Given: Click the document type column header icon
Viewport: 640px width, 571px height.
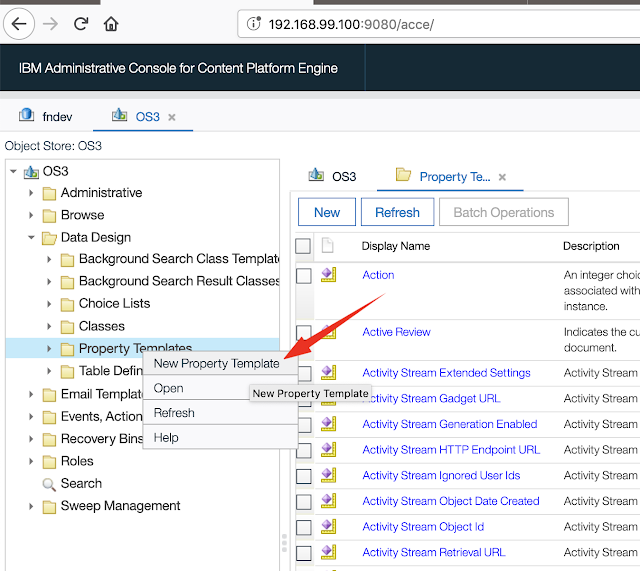Looking at the screenshot, I should coord(327,245).
